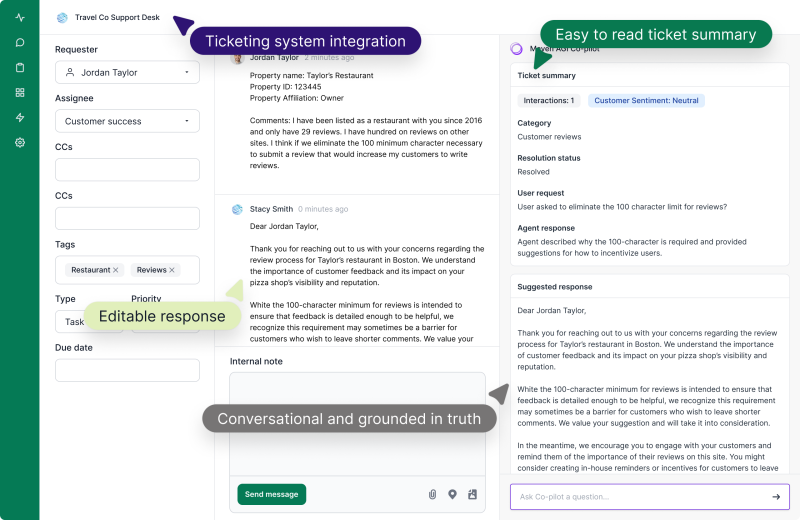Open the grid apps icon in sidebar
The width and height of the screenshot is (800, 520).
[20, 92]
